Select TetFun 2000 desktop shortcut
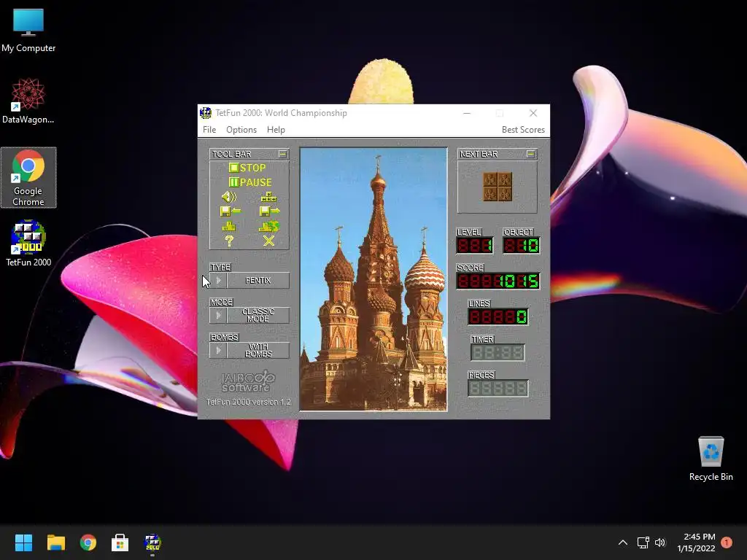Image resolution: width=747 pixels, height=560 pixels. tap(28, 244)
